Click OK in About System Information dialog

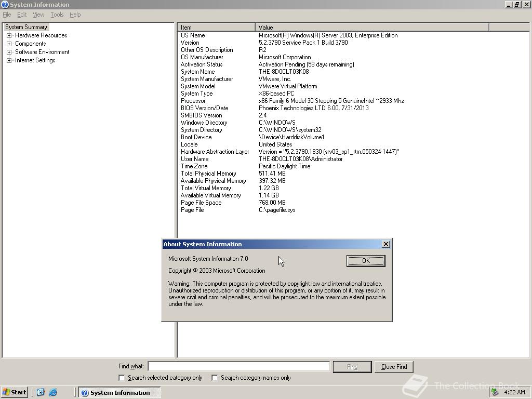[366, 261]
